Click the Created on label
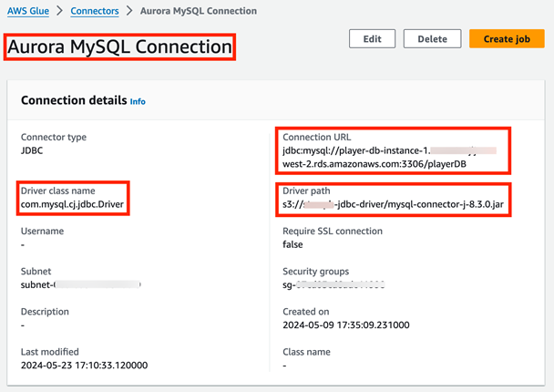The height and width of the screenshot is (392, 554). point(305,312)
